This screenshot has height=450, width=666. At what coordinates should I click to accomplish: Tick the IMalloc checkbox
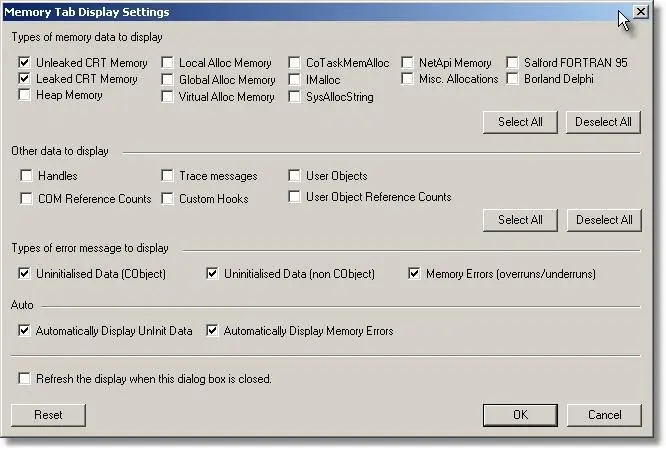(294, 79)
